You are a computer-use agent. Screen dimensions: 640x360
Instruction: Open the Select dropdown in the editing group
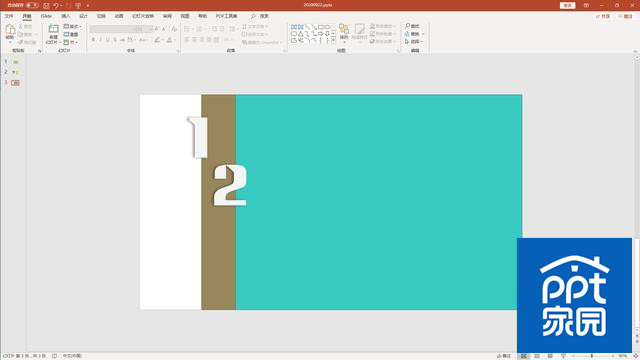pos(413,42)
